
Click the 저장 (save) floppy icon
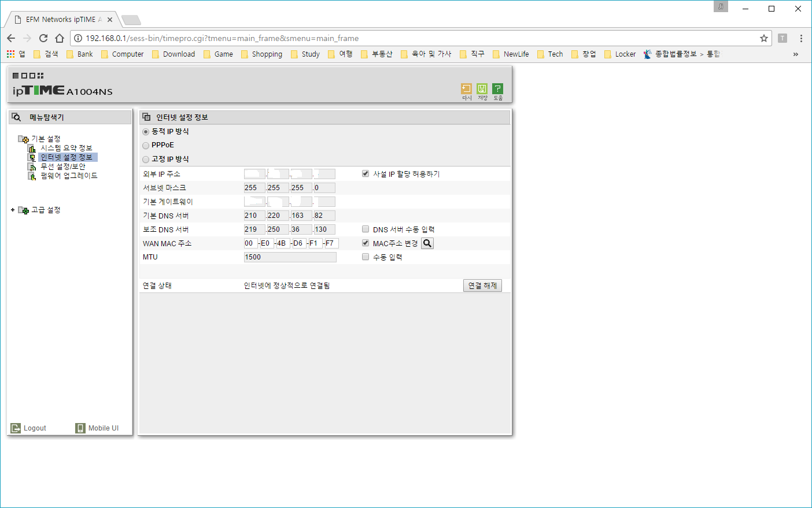click(482, 88)
